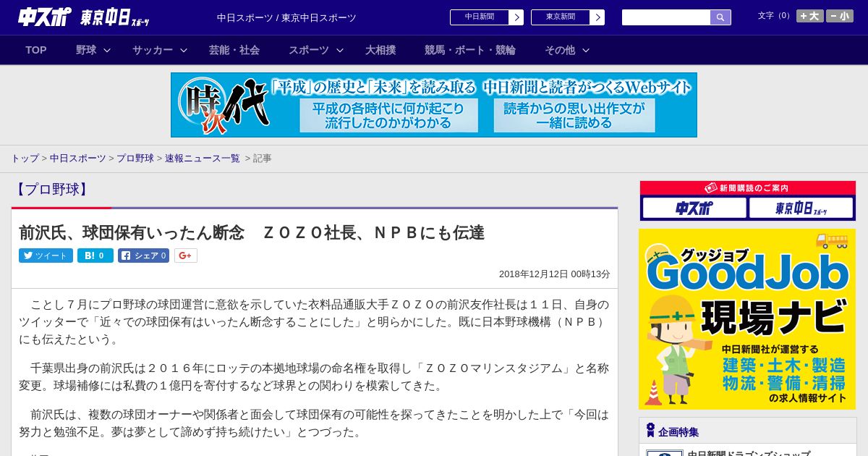Viewport: 868px width, 456px height.
Task: Open 芸能・社会 navigation item
Action: pos(234,50)
